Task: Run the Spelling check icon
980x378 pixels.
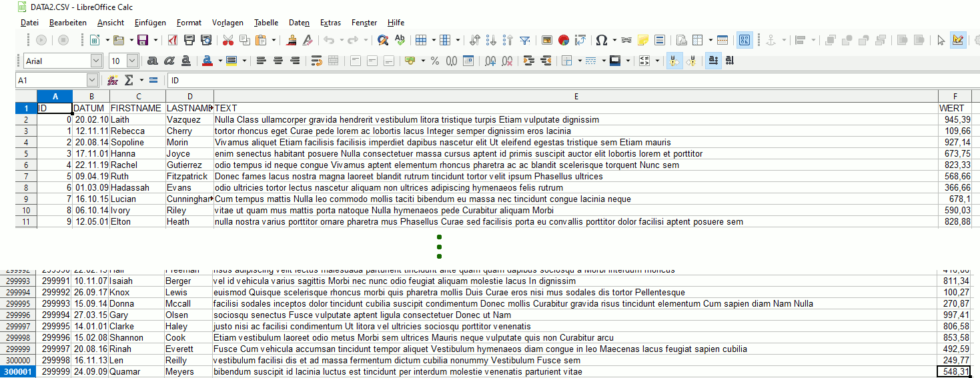Action: point(400,40)
